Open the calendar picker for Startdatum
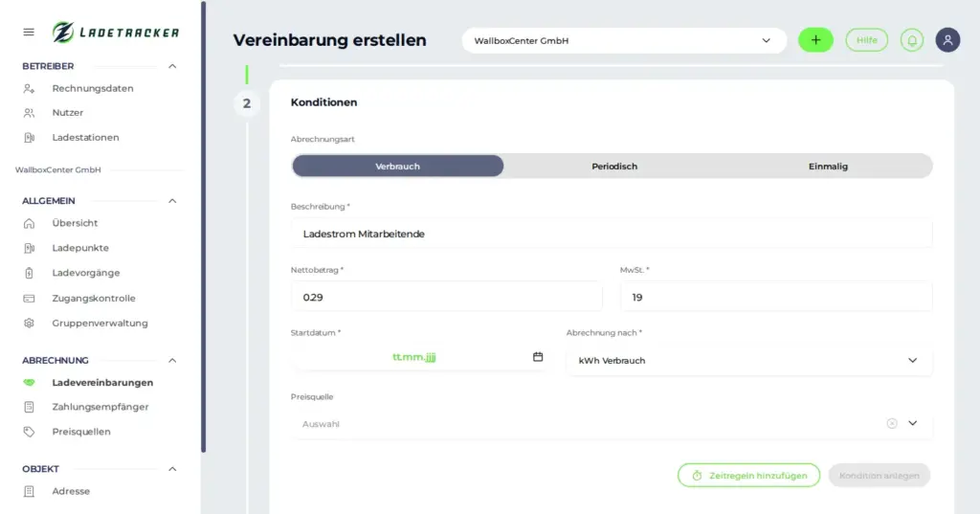Image resolution: width=980 pixels, height=514 pixels. pos(538,357)
